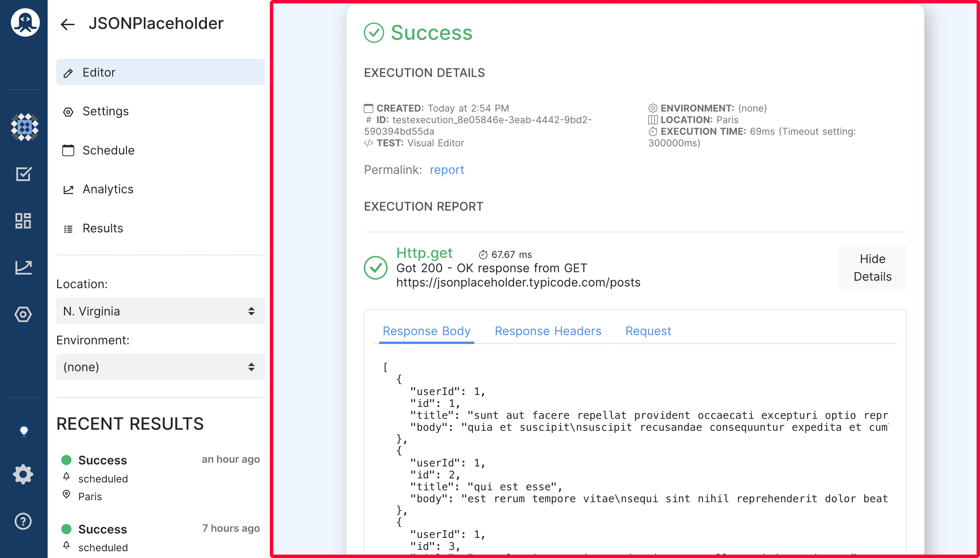Click the clock icon beside EXECUTION TIME

653,131
